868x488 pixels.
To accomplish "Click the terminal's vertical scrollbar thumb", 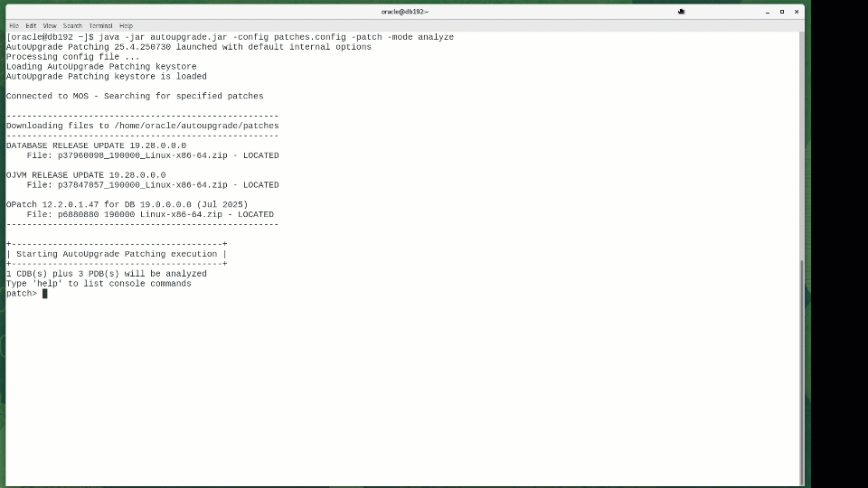I will [801, 371].
